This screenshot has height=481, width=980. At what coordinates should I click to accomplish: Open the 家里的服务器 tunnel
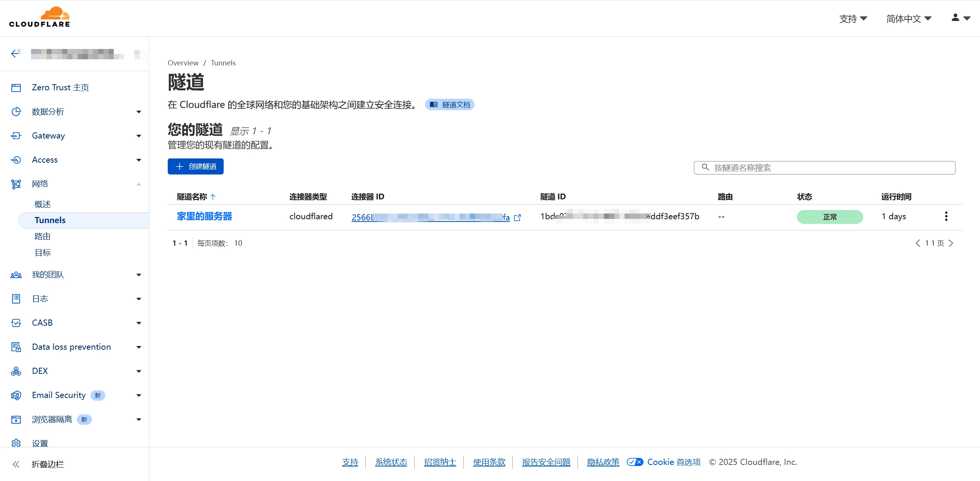coord(204,216)
